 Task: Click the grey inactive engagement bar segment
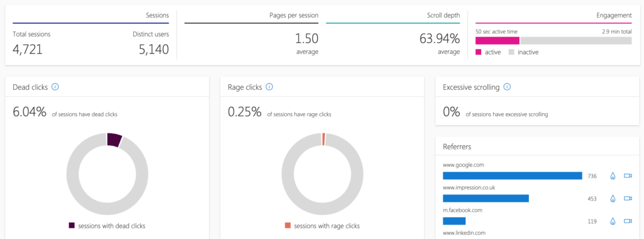[x=576, y=41]
